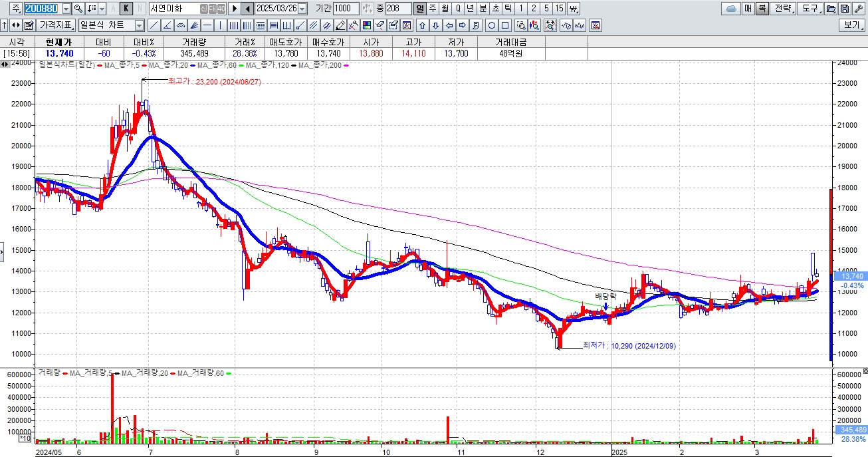Open the ₩ currency dropdown button
This screenshot has height=457, width=868.
click(574, 9)
